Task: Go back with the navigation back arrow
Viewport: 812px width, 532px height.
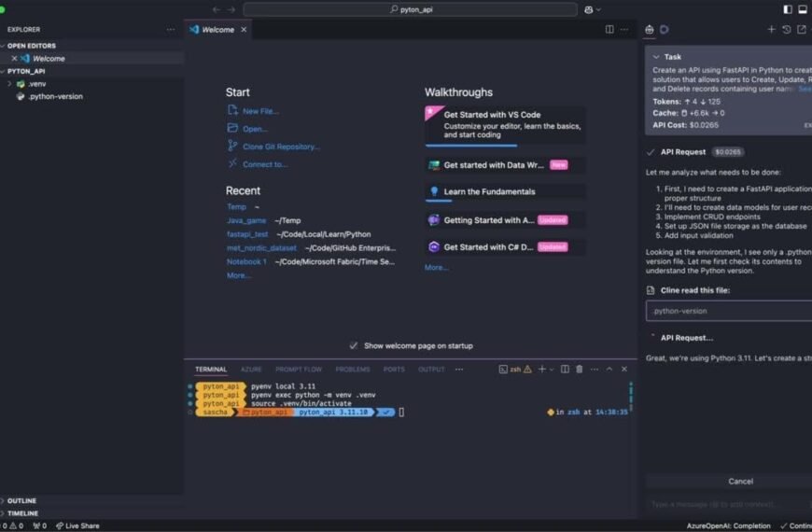Action: (217, 9)
